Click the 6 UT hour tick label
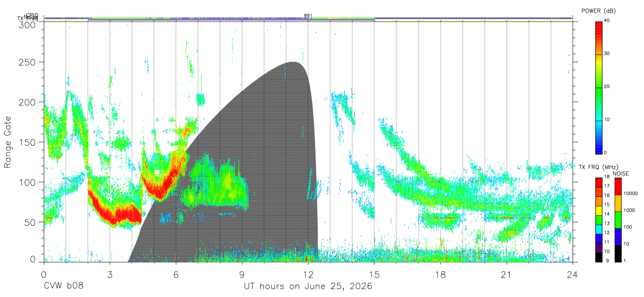This screenshot has width=644, height=297. (x=176, y=275)
